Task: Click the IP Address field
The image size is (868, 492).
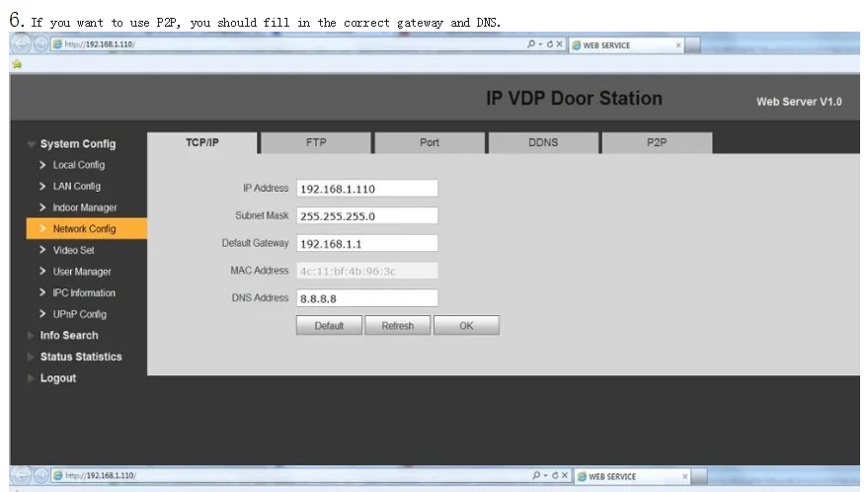Action: point(367,189)
